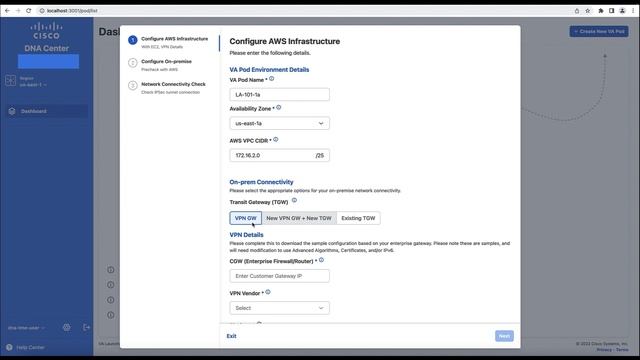
Task: Click info icon beside AWS VPC CIDR
Action: (276, 140)
